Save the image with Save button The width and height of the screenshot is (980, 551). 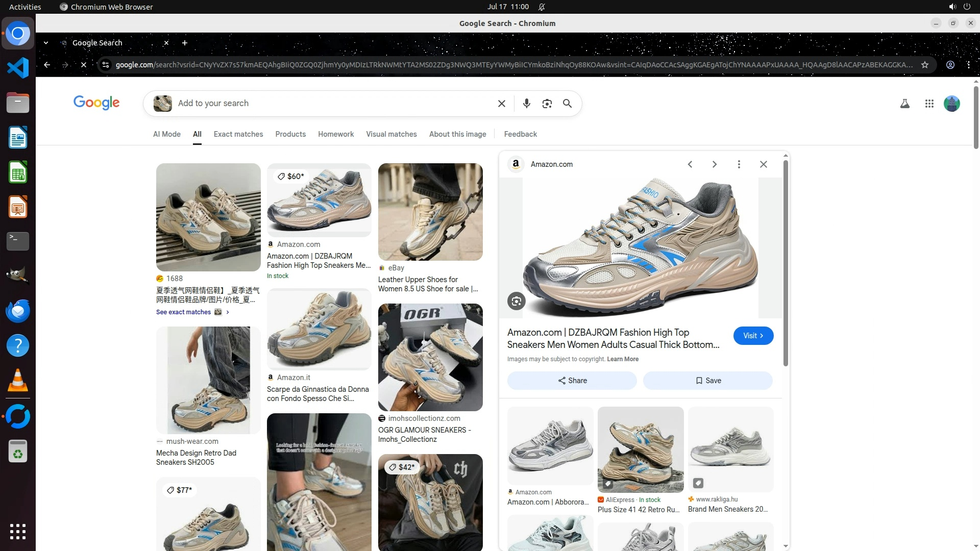pyautogui.click(x=707, y=381)
